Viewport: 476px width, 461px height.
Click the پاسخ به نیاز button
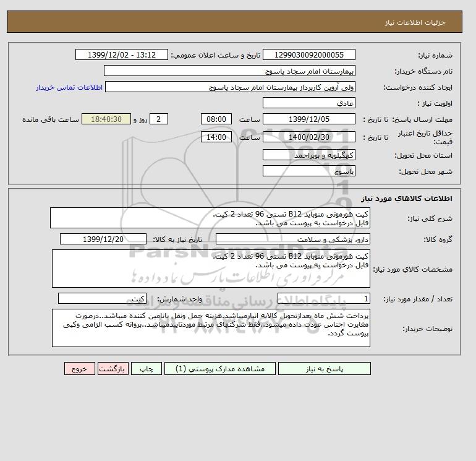[324, 369]
